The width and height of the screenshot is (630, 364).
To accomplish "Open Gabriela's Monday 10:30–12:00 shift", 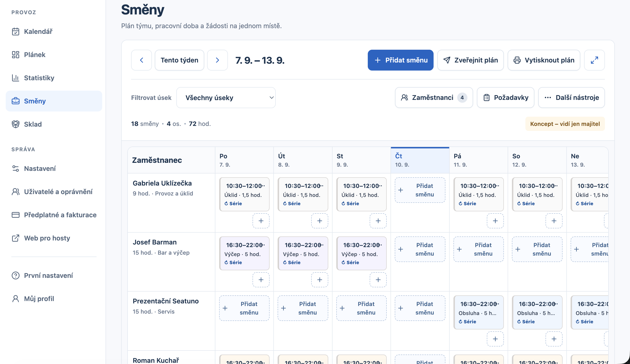I will (244, 194).
